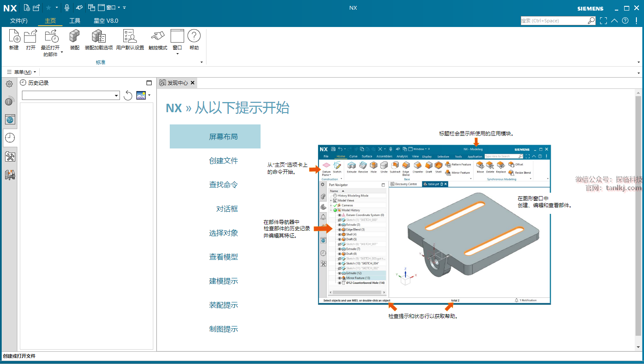
Task: Open the File menu
Action: (19, 21)
